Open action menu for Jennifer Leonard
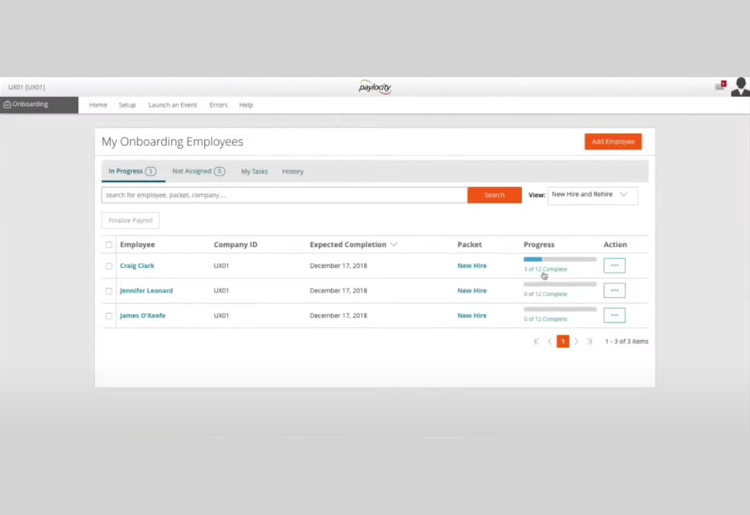The image size is (750, 515). (614, 291)
